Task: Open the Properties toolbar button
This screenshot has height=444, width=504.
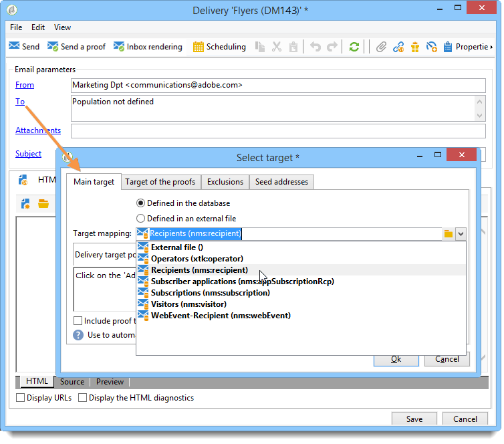Action: pos(468,47)
